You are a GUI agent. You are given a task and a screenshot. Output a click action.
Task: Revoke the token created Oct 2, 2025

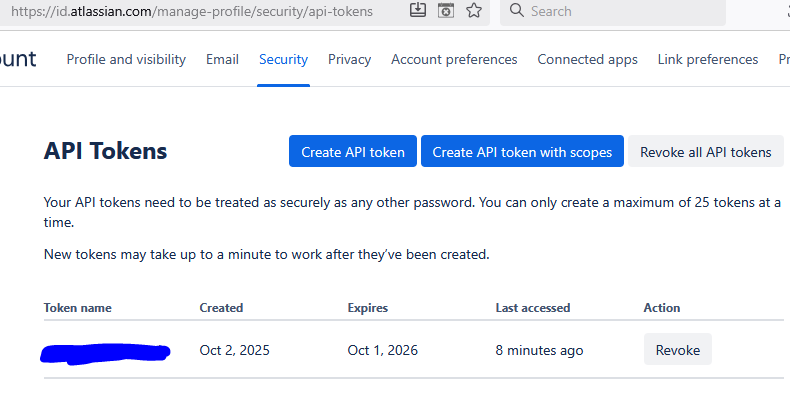pos(677,350)
